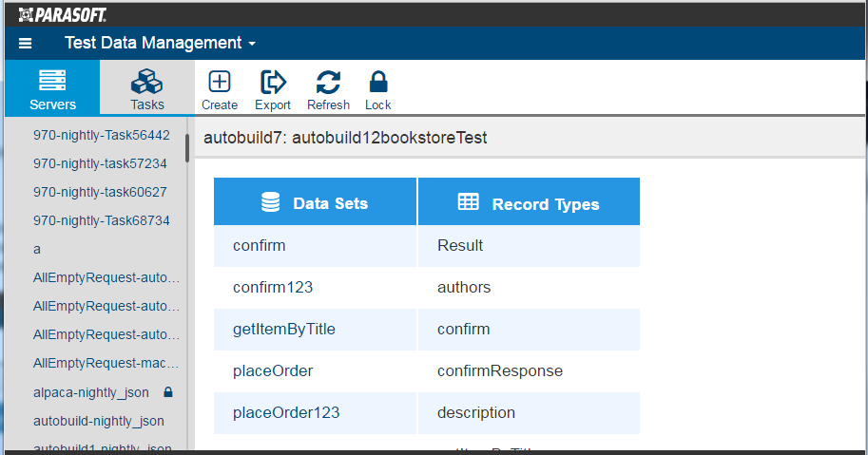Viewport: 868px width, 455px height.
Task: Select the server named a
Action: pos(36,249)
